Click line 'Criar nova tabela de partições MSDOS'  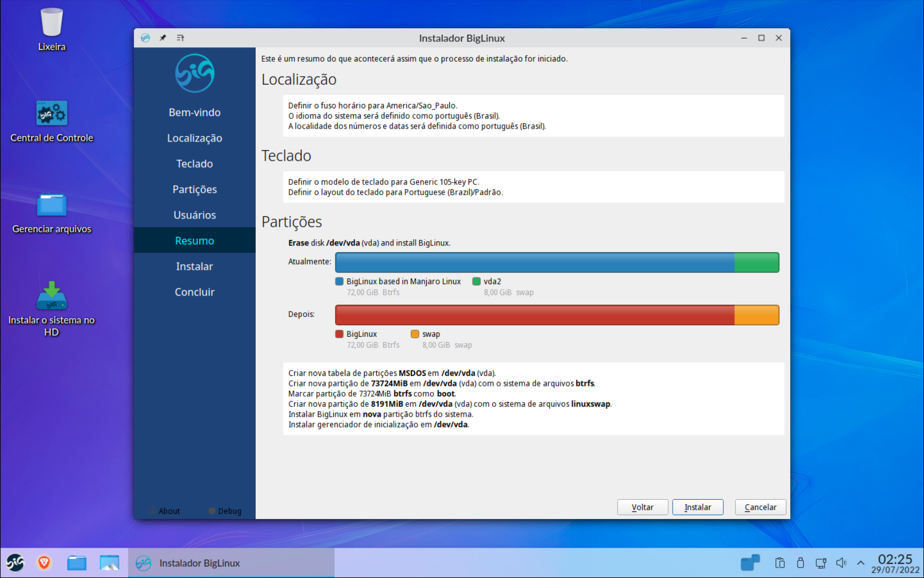coord(392,373)
